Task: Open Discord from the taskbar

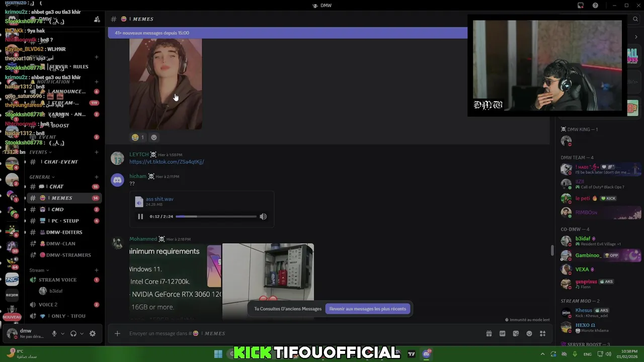Action: pos(426,354)
